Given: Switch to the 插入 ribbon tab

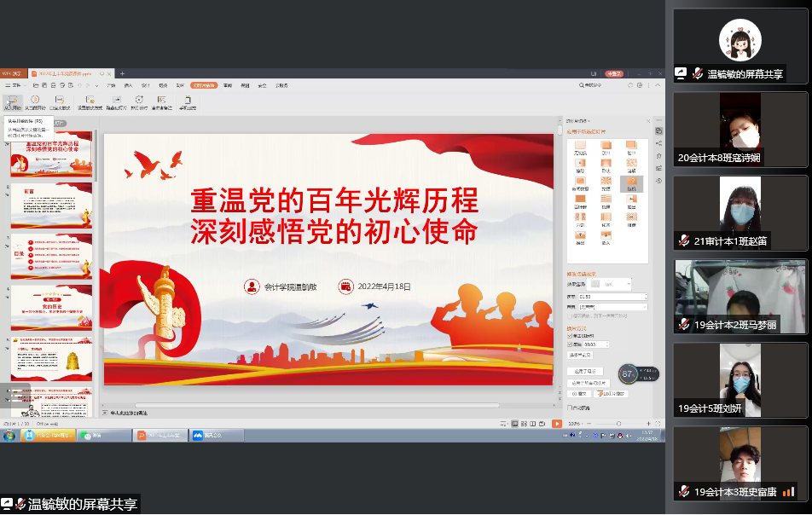Looking at the screenshot, I should 129,85.
